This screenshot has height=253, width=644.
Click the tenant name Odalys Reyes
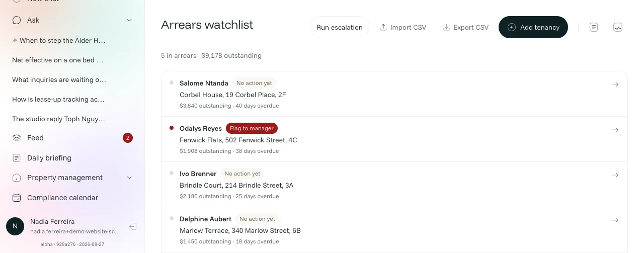tap(201, 128)
